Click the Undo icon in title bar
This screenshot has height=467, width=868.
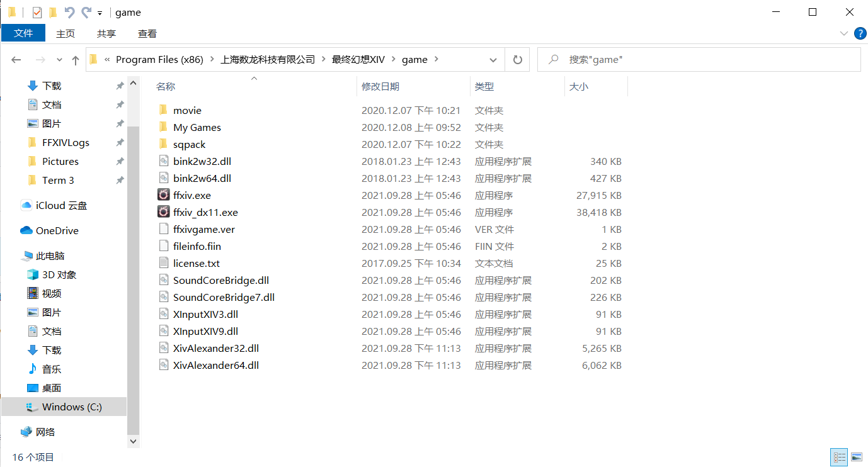point(69,12)
